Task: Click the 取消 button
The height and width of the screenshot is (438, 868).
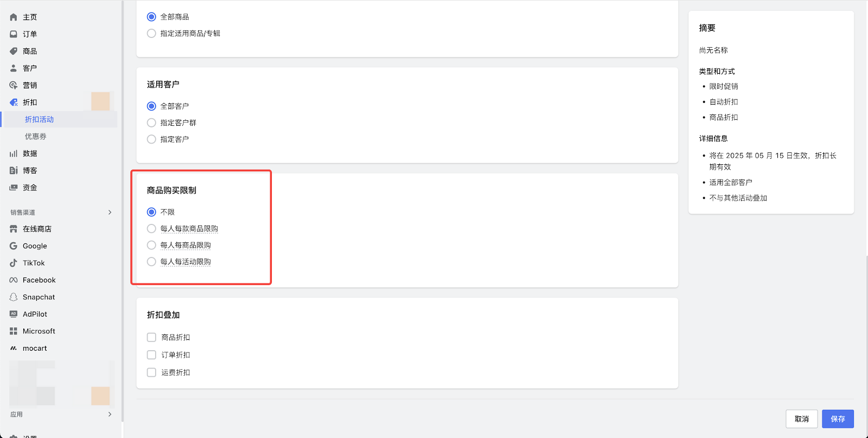Action: 801,419
